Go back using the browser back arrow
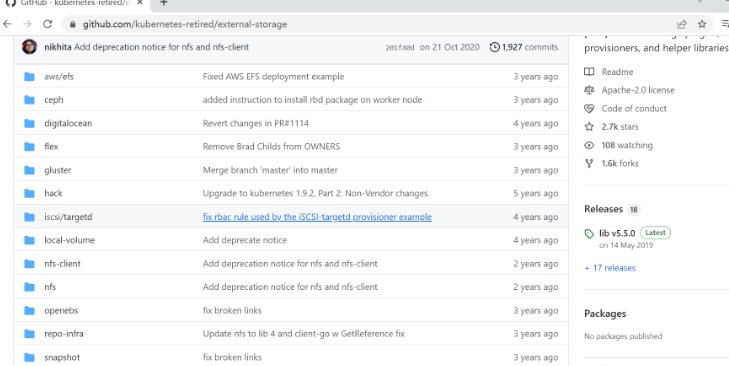Screen dimensions: 729x366 [x=7, y=24]
